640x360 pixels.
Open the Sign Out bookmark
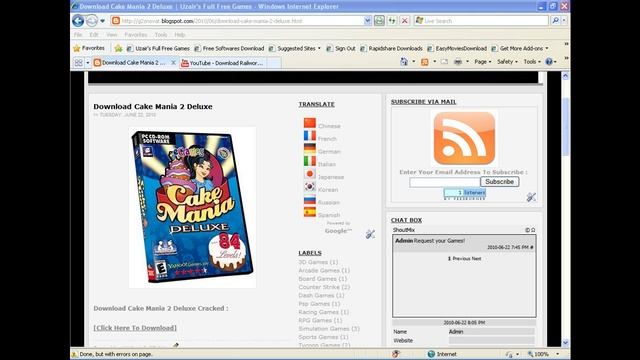(x=341, y=49)
